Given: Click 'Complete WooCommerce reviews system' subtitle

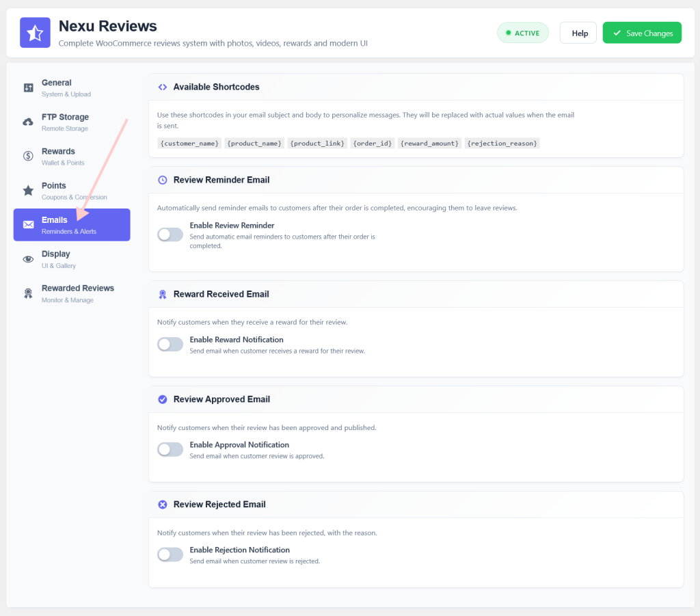Looking at the screenshot, I should click(x=213, y=43).
